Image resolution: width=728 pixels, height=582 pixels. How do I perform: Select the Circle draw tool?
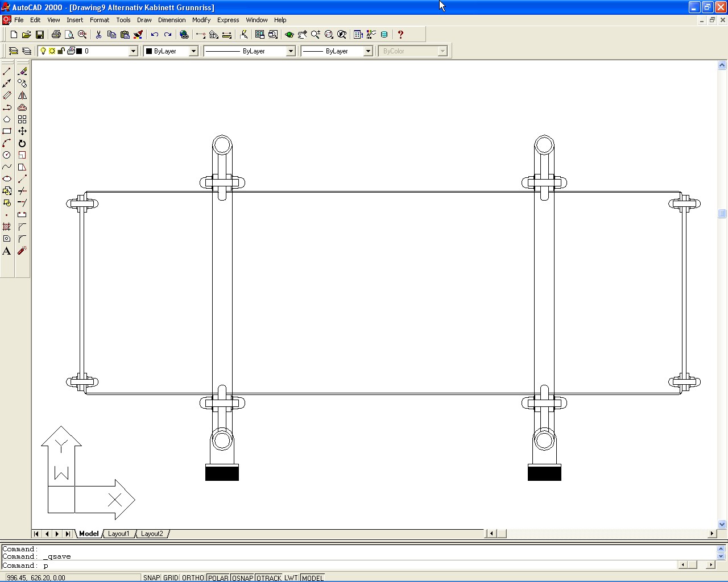coord(7,155)
